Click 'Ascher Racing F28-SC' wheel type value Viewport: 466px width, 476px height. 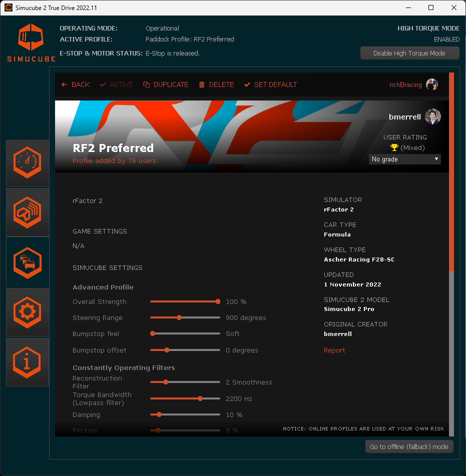tap(359, 259)
